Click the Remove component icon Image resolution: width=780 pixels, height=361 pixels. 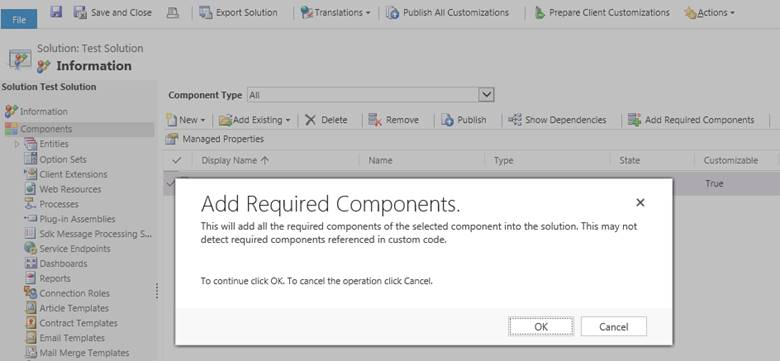click(x=375, y=120)
